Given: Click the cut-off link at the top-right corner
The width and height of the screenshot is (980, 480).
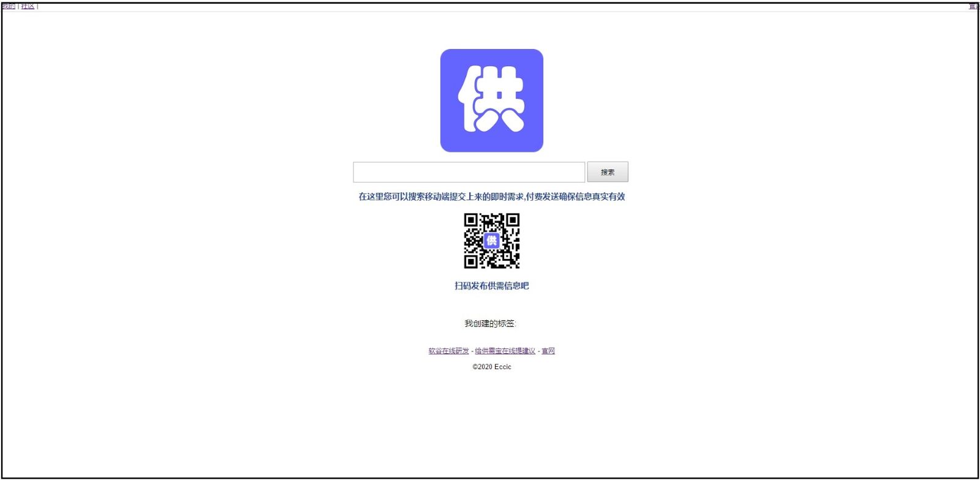Looking at the screenshot, I should coord(974,6).
